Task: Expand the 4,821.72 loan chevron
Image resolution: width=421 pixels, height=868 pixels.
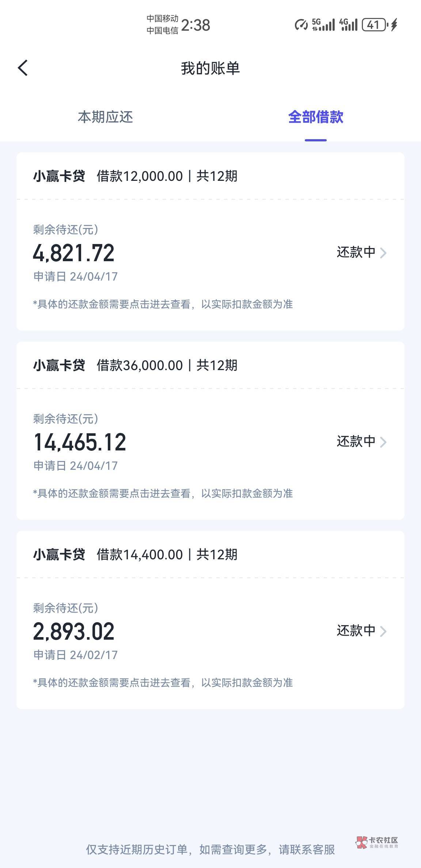Action: click(383, 253)
